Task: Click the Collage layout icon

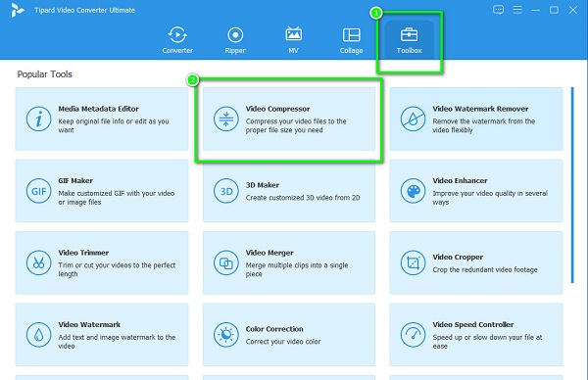Action: coord(352,35)
